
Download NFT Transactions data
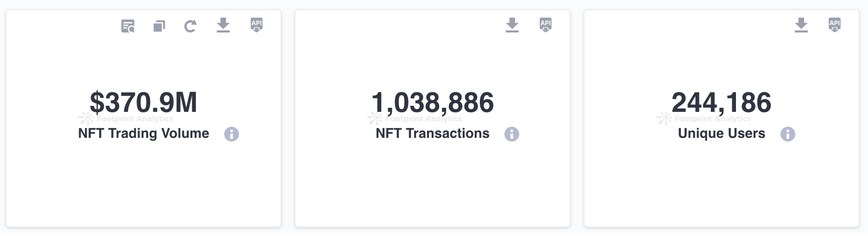512,25
